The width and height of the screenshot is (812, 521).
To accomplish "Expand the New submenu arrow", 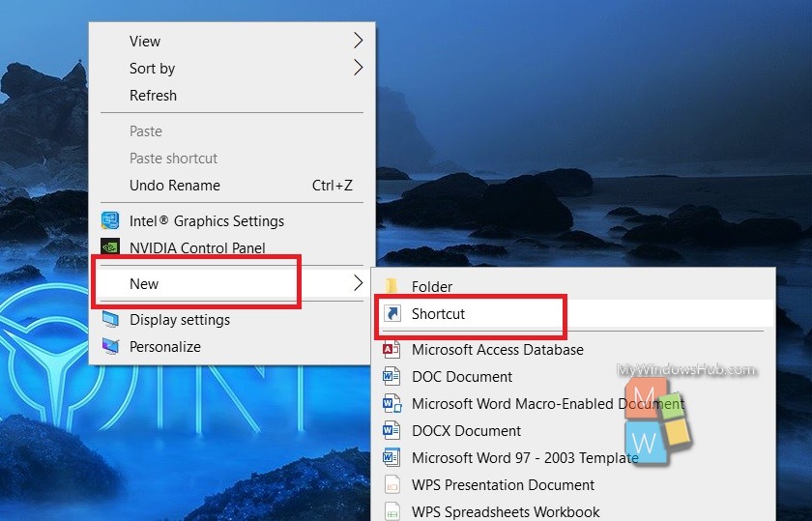I will 358,283.
